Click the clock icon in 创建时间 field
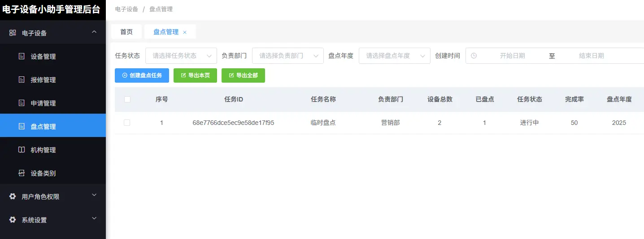644x239 pixels. click(x=474, y=56)
